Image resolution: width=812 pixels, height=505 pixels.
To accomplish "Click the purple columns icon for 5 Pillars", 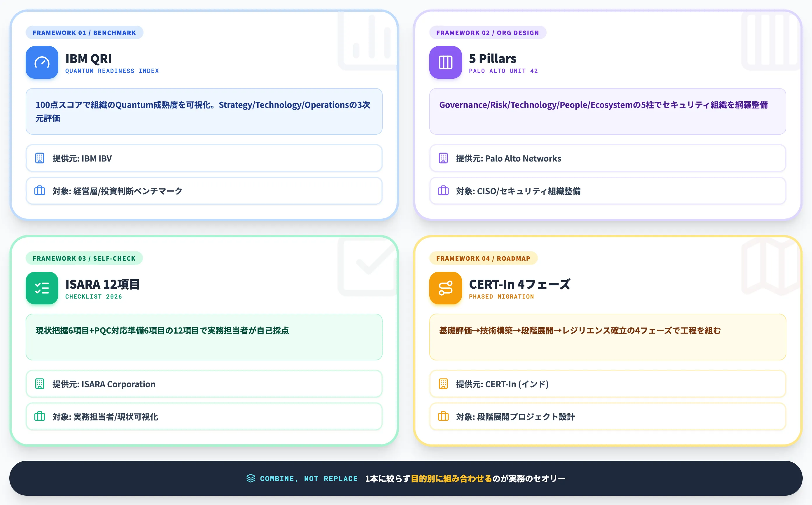I will 446,62.
